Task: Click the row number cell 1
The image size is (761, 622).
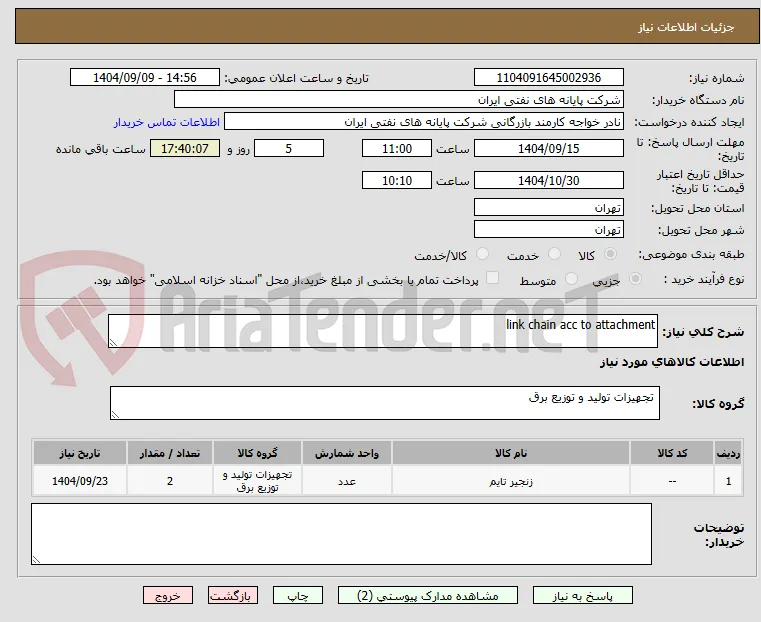Action: (x=728, y=481)
